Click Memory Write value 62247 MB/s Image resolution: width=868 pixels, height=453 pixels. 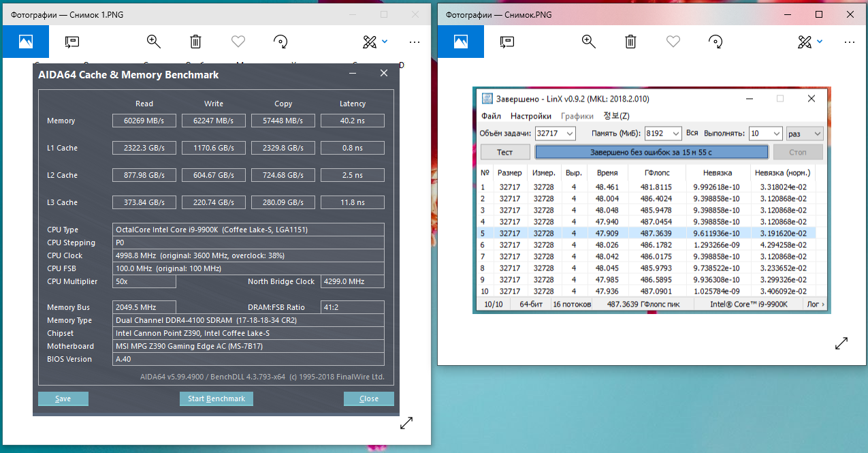pyautogui.click(x=214, y=121)
